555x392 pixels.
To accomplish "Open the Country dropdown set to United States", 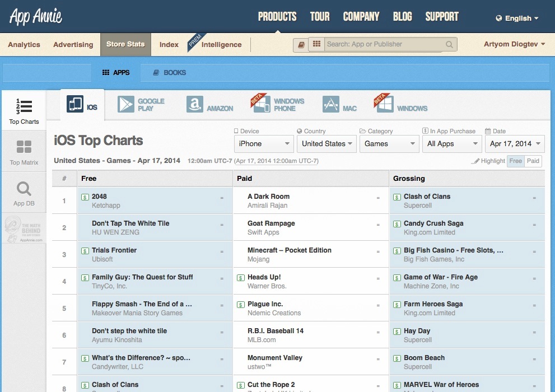I will point(327,143).
